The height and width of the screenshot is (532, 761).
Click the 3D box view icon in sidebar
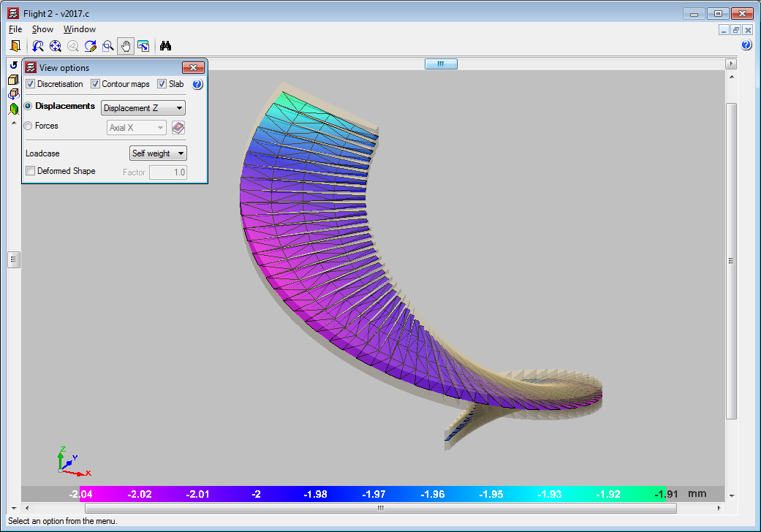tap(13, 80)
